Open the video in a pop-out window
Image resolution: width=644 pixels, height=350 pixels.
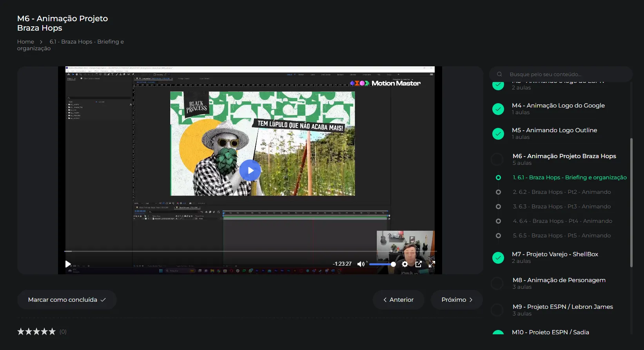point(419,264)
